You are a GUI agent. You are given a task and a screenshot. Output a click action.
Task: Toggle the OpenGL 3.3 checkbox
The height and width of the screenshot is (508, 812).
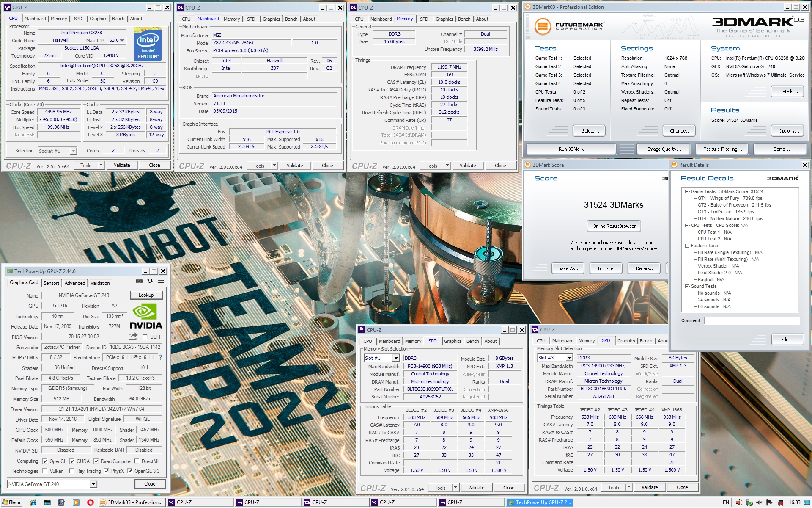(130, 471)
